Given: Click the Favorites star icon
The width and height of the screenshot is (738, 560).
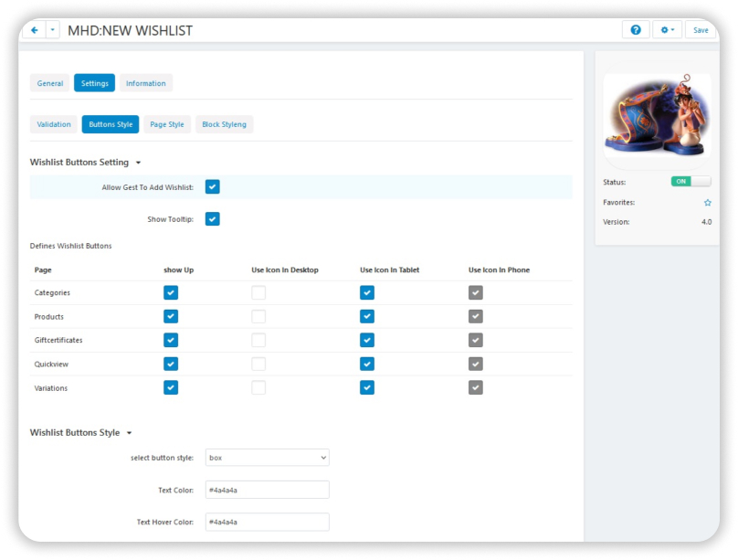Looking at the screenshot, I should (x=707, y=203).
